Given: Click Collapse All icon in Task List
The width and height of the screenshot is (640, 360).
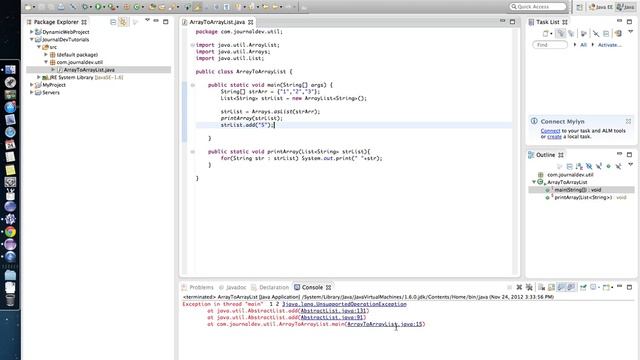Looking at the screenshot, I should coord(607,33).
